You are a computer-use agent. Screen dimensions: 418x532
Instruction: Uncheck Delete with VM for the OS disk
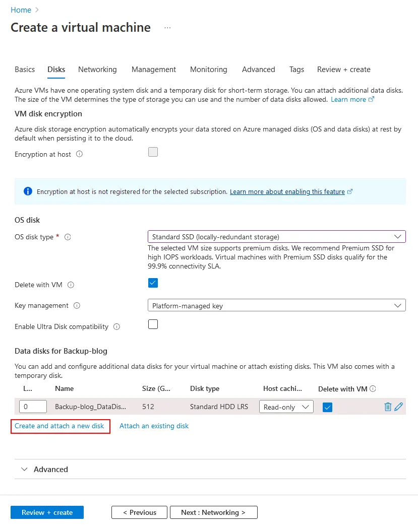point(153,283)
